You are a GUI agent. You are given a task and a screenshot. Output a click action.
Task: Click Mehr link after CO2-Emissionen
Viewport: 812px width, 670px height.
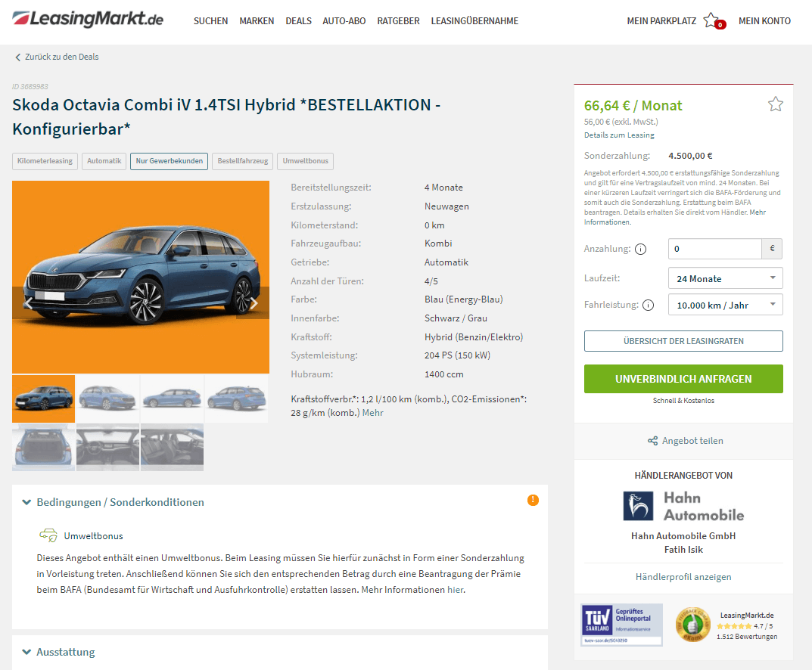point(373,413)
